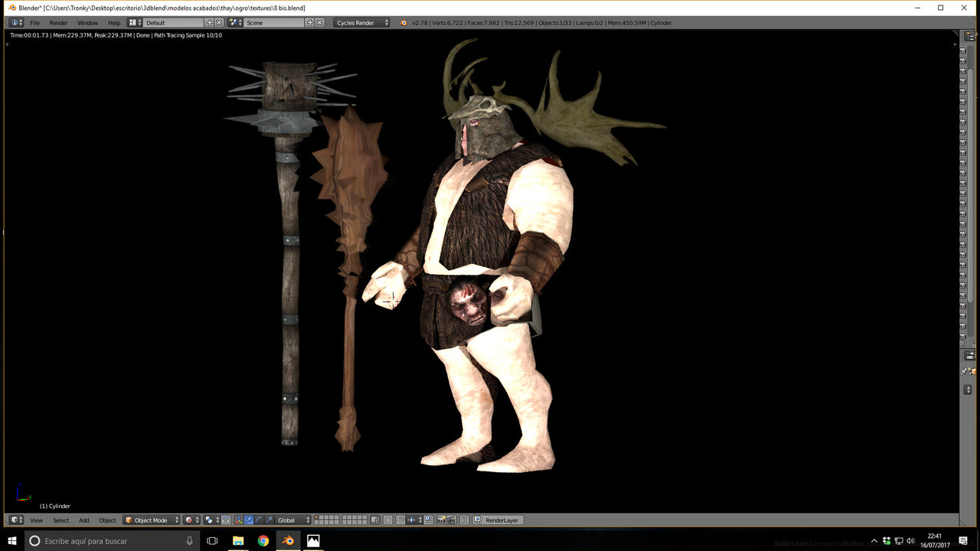
Task: Delete the Default screen layout with X icon
Action: click(219, 23)
